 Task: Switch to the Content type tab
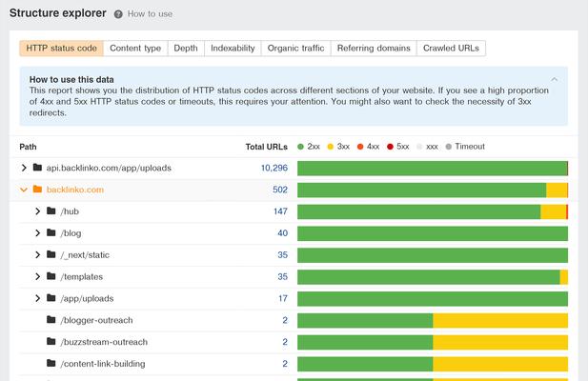(135, 49)
